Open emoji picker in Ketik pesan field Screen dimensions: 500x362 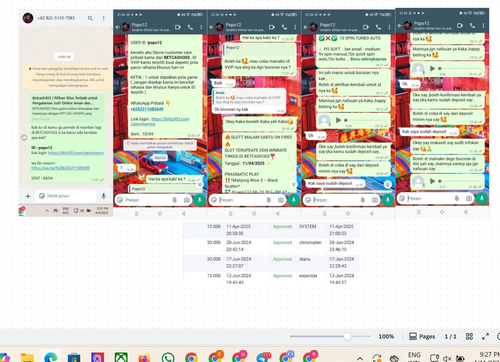coord(42,196)
